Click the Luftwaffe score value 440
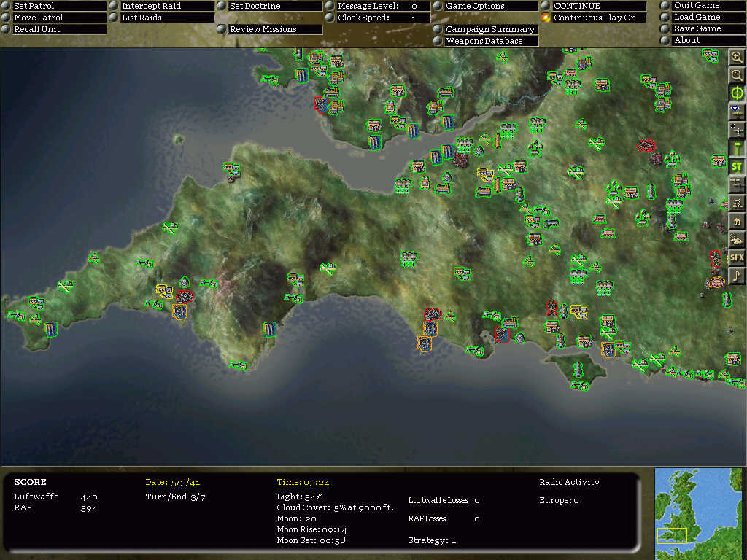The height and width of the screenshot is (560, 747). tap(88, 497)
